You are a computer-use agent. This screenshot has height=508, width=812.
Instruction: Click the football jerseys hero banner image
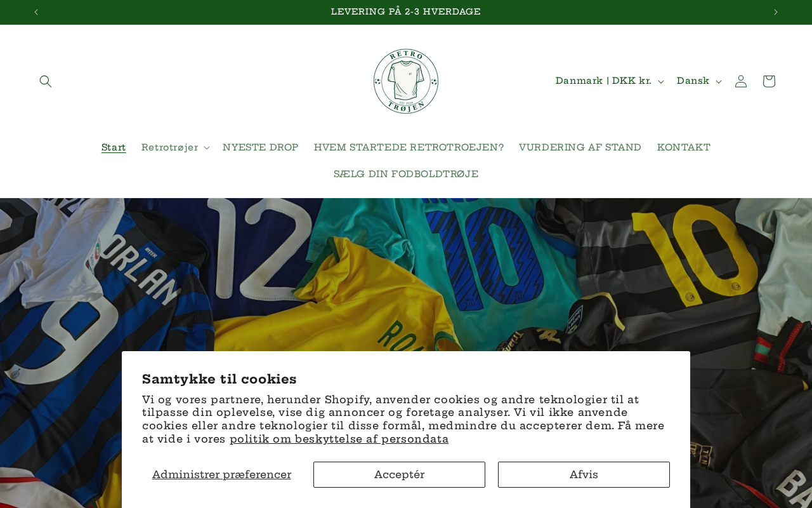tap(406, 274)
